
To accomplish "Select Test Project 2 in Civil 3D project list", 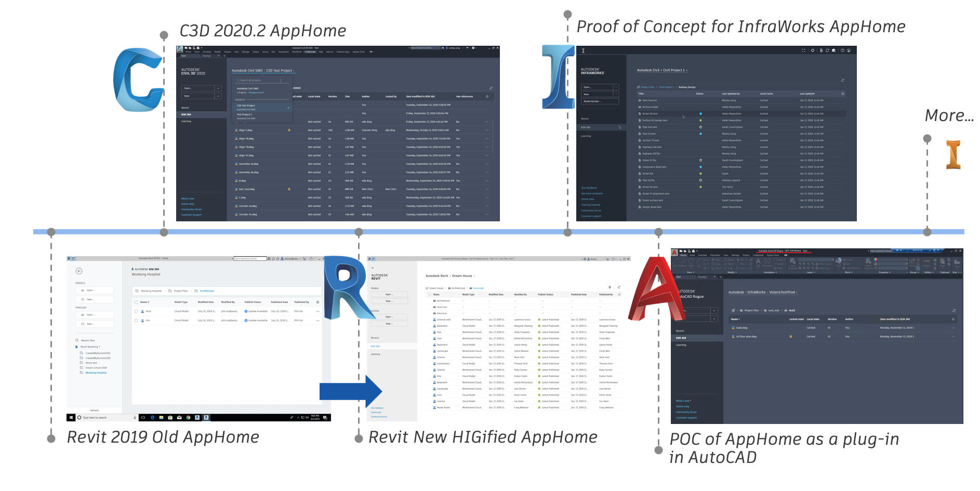I will pyautogui.click(x=262, y=116).
